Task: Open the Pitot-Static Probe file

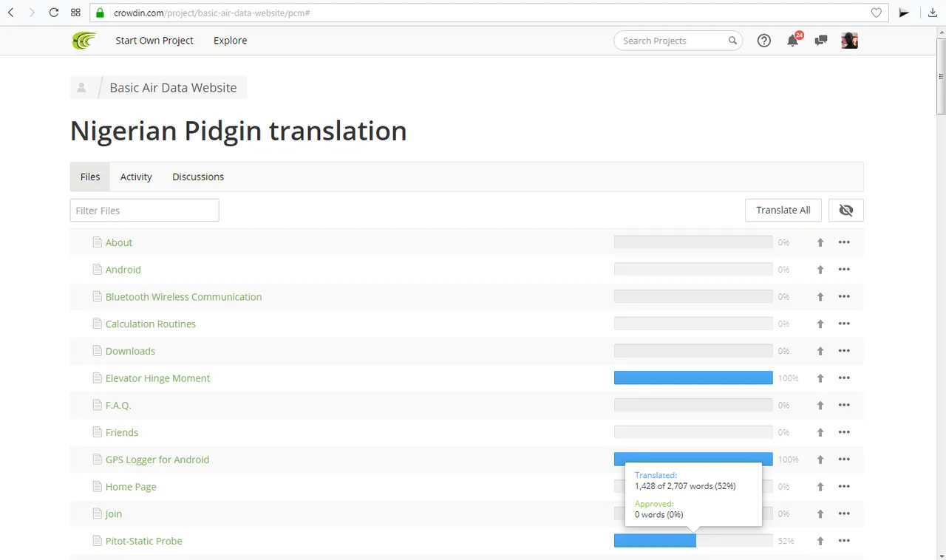Action: pos(143,541)
